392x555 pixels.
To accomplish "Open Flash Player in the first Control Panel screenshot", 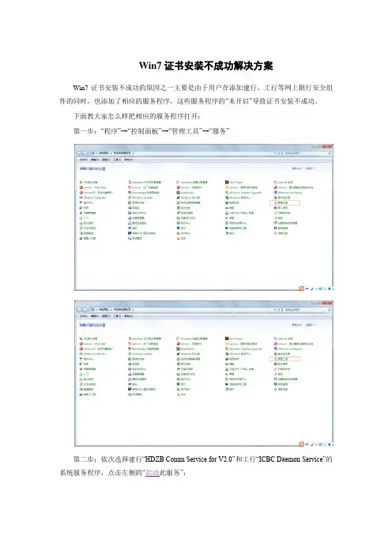I will [x=234, y=183].
